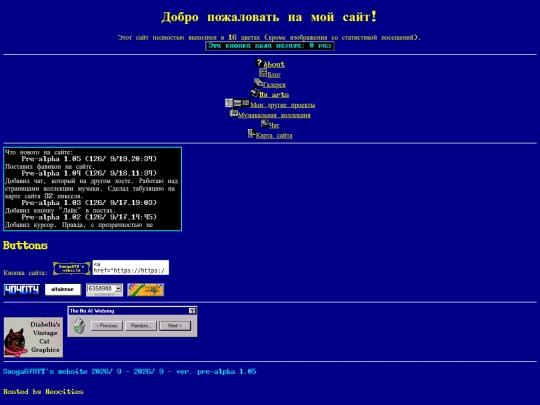Image resolution: width=540 pixels, height=405 pixels.
Task: Click the increment arrow on the 6358988 counter badge
Action: (118, 288)
